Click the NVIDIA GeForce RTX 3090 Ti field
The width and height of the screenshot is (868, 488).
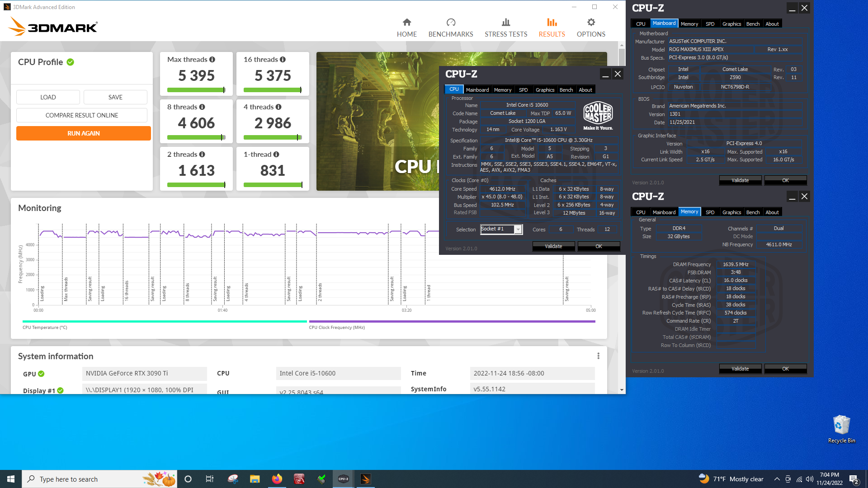[145, 373]
